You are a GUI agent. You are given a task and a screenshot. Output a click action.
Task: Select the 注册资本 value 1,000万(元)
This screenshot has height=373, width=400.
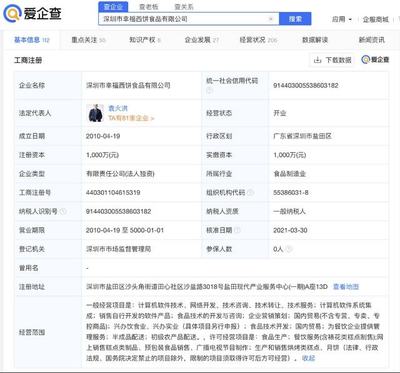click(102, 155)
